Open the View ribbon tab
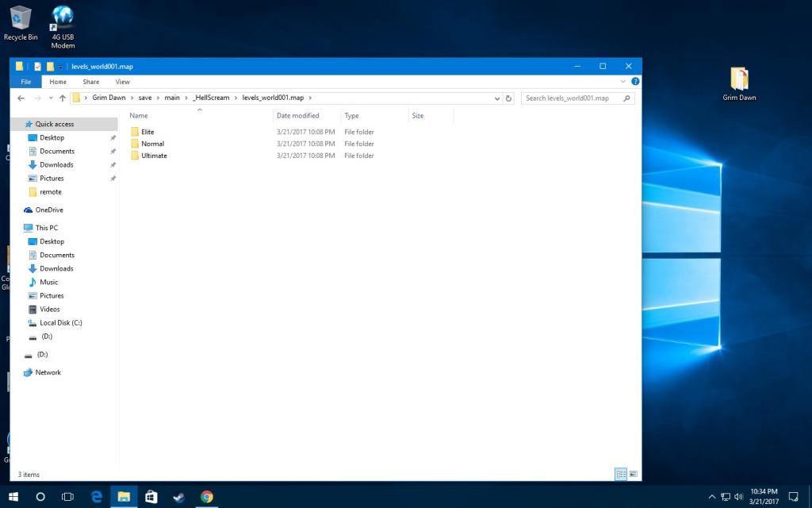The width and height of the screenshot is (812, 508). coord(123,82)
